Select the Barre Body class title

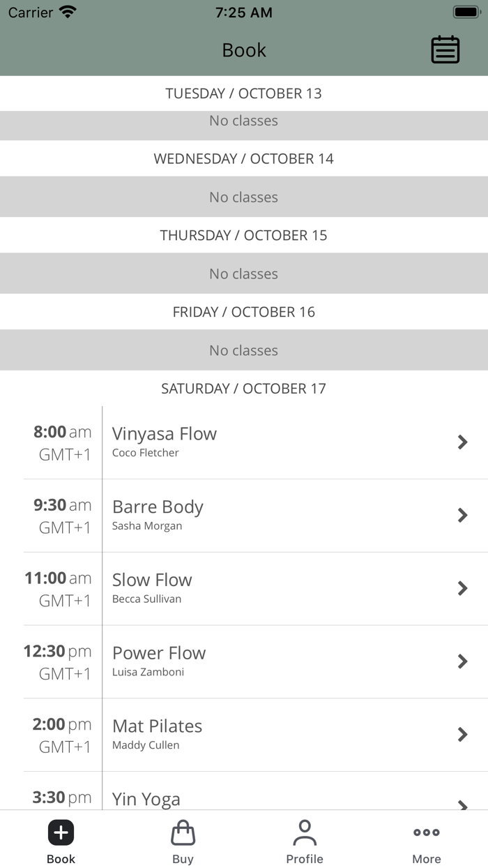[x=158, y=507]
